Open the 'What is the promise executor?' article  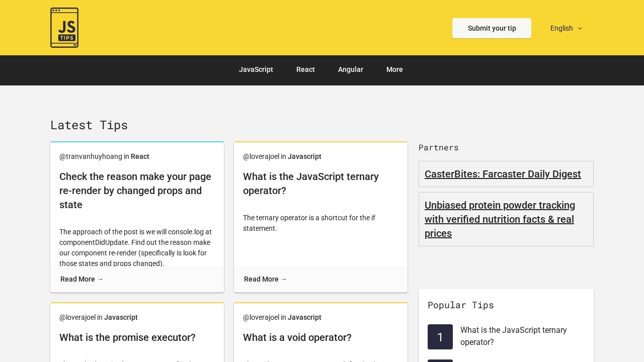point(127,337)
